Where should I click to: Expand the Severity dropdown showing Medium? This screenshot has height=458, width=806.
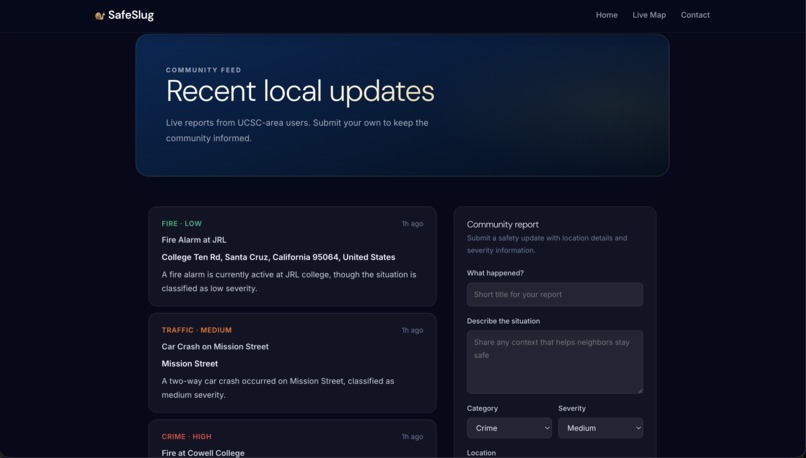coord(600,428)
